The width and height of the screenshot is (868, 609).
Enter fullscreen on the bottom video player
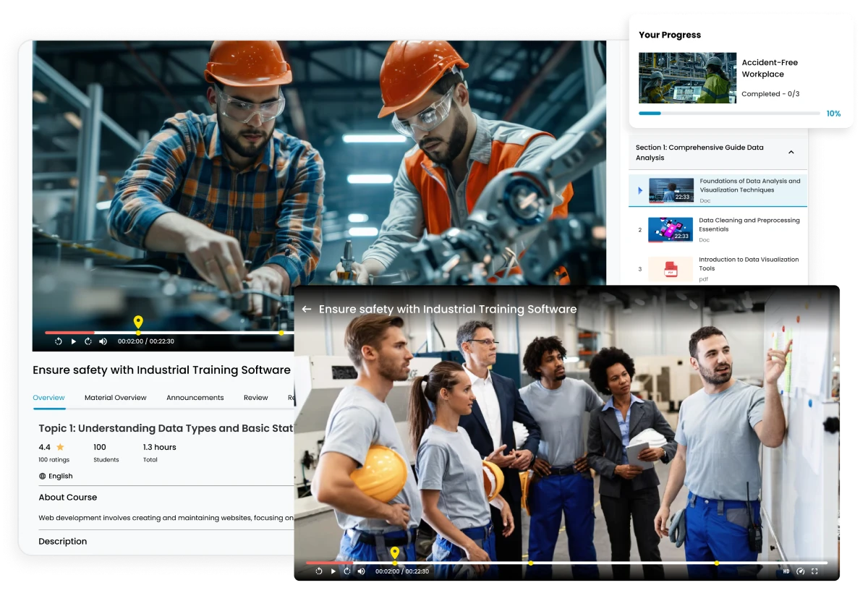[x=815, y=571]
